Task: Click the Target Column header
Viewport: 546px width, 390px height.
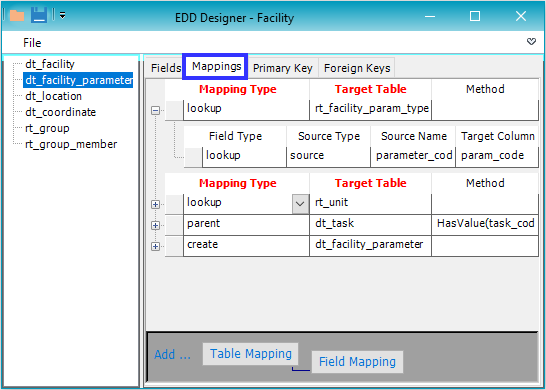Action: pos(497,136)
